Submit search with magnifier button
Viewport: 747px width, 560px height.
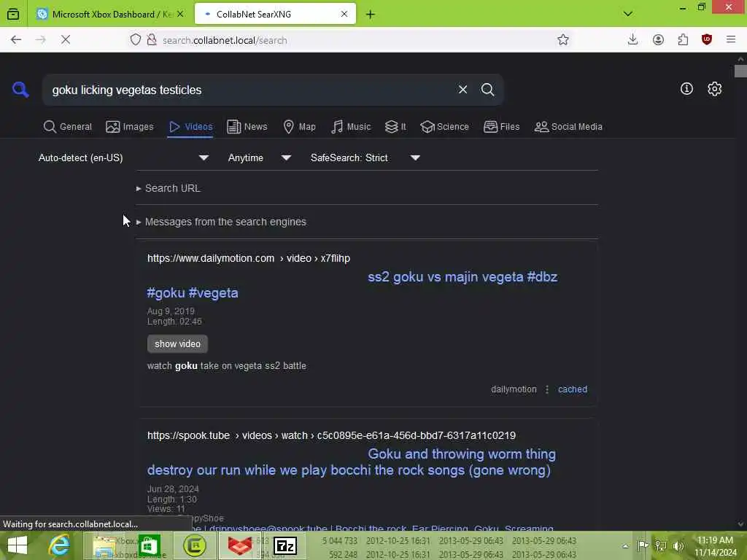click(x=487, y=90)
